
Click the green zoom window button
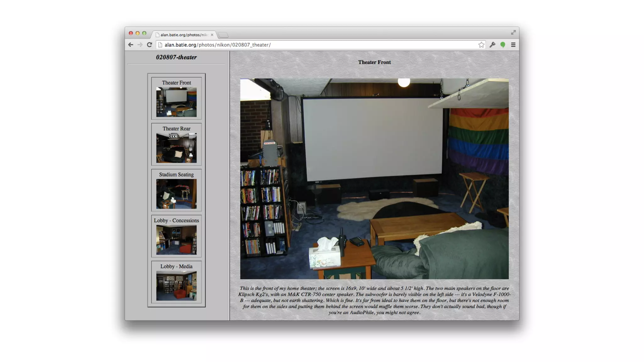coord(144,33)
